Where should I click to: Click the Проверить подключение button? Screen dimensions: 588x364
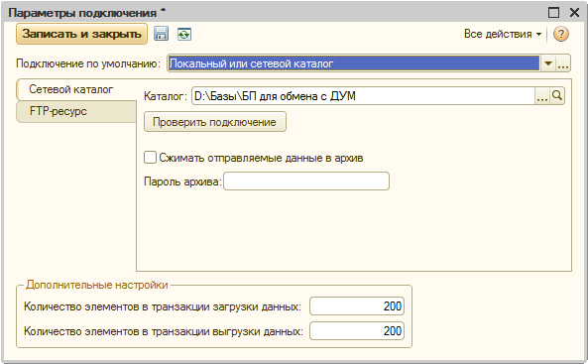[215, 122]
